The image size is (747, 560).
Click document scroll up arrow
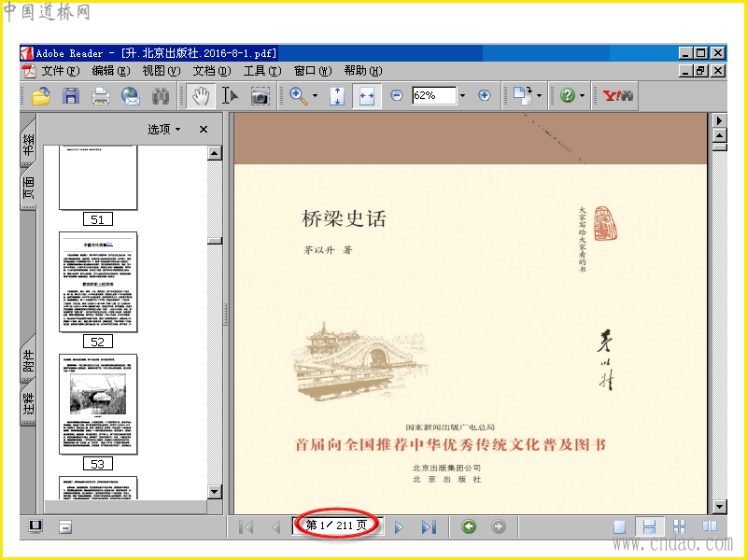point(719,135)
